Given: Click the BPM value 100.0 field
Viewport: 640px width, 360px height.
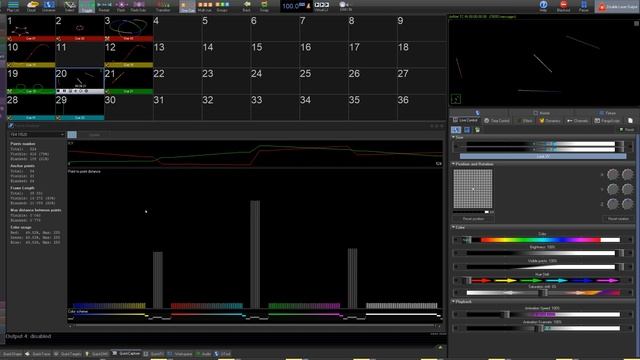Looking at the screenshot, I should pyautogui.click(x=291, y=6).
